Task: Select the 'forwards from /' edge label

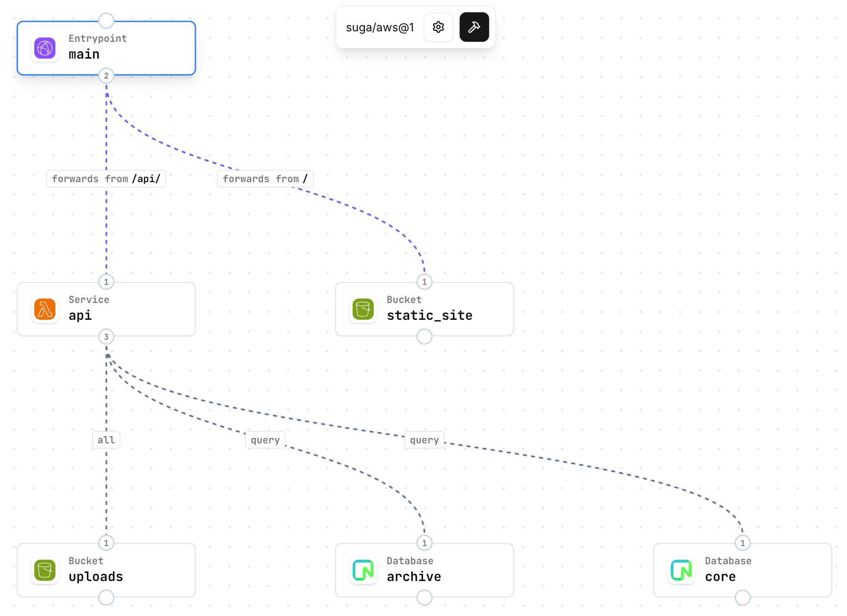Action: point(265,179)
